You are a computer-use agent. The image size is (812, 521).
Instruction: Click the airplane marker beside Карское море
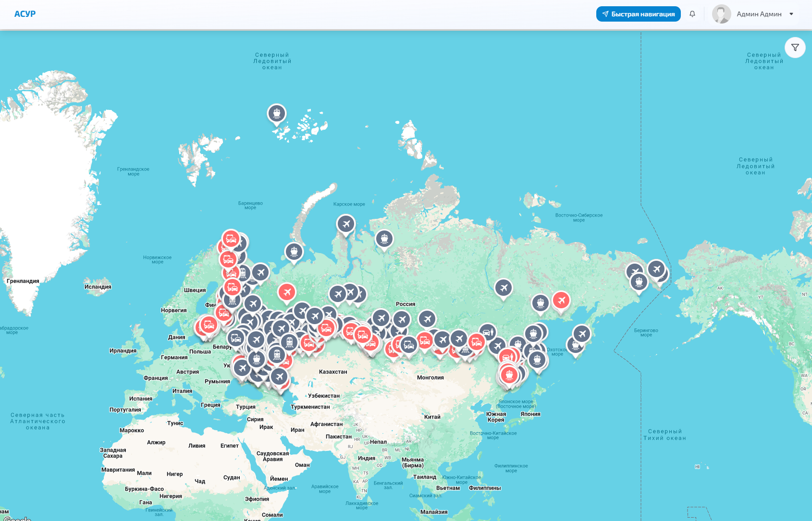pyautogui.click(x=345, y=223)
